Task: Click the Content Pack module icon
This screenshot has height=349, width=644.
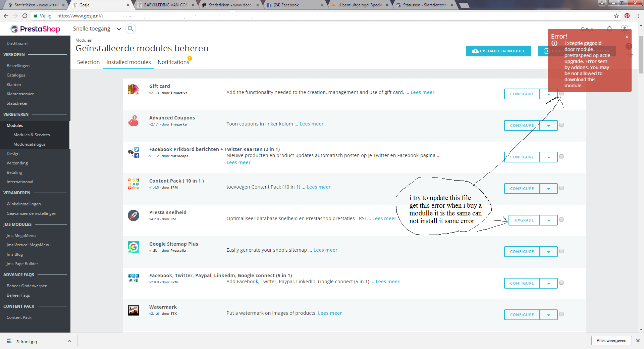Action: [x=133, y=184]
